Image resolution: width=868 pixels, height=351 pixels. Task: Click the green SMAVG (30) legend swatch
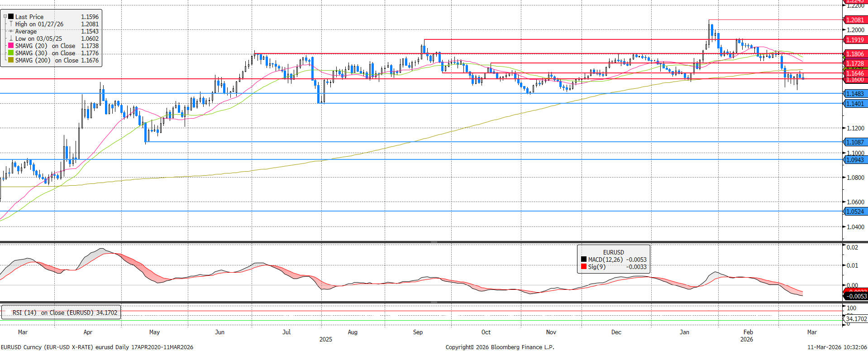[x=11, y=53]
